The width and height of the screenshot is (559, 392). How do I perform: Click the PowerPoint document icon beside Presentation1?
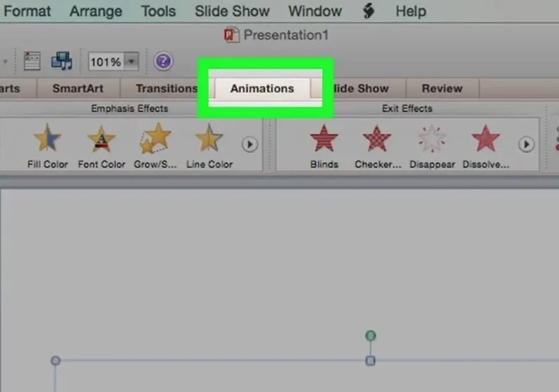(x=231, y=35)
